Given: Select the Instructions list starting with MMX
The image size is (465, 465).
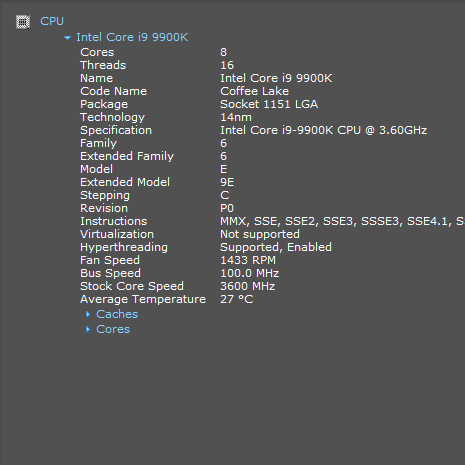Looking at the screenshot, I should coord(342,221).
